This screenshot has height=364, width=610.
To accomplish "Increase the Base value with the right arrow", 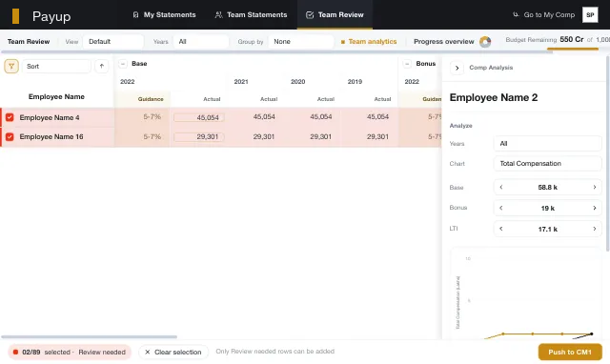I will (595, 187).
